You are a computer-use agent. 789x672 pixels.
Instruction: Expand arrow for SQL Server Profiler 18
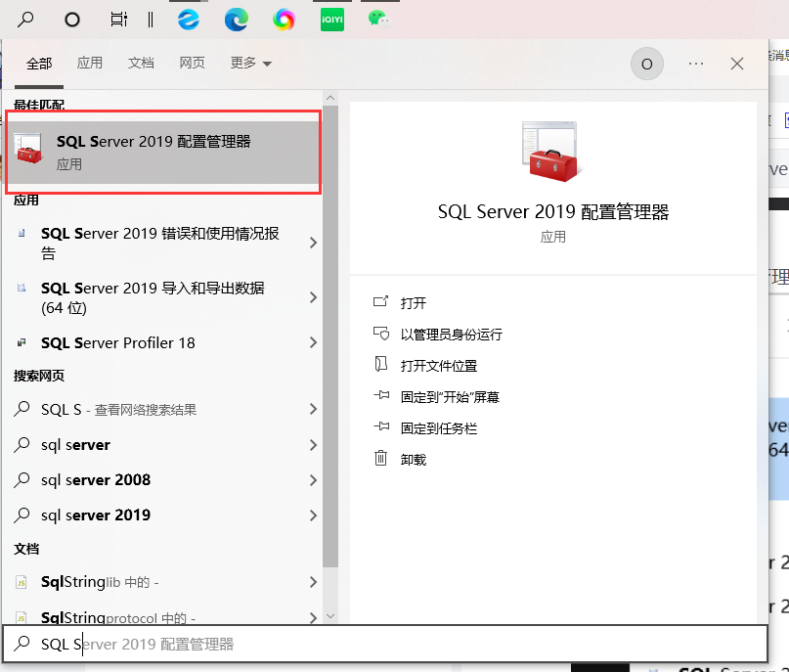[x=314, y=342]
